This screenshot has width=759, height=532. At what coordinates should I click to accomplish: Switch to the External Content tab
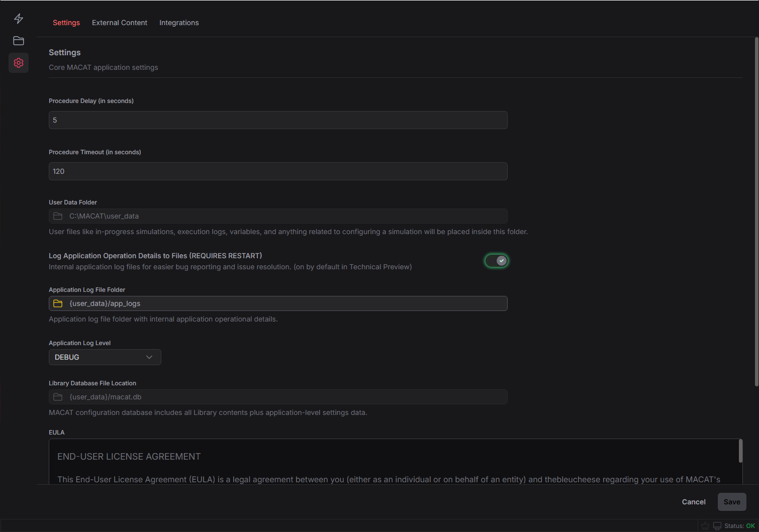(119, 23)
